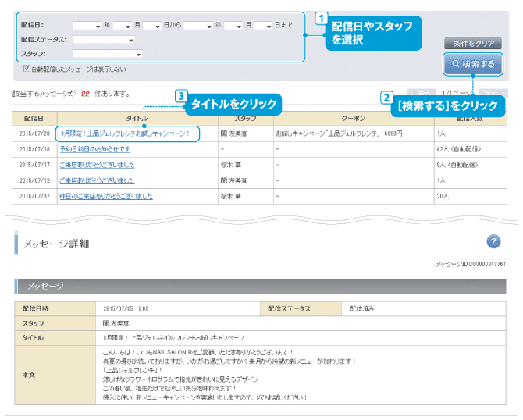This screenshot has width=523, height=420.
Task: Open the 予約日前日のお知らせです message link
Action: tap(94, 149)
